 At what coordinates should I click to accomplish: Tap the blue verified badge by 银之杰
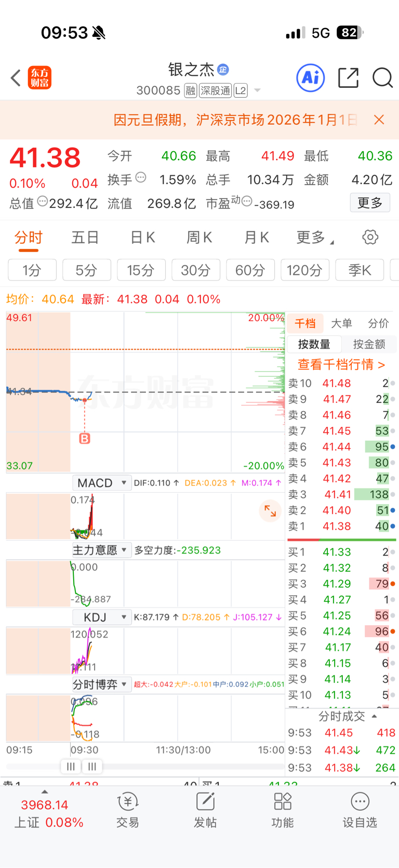pyautogui.click(x=223, y=70)
